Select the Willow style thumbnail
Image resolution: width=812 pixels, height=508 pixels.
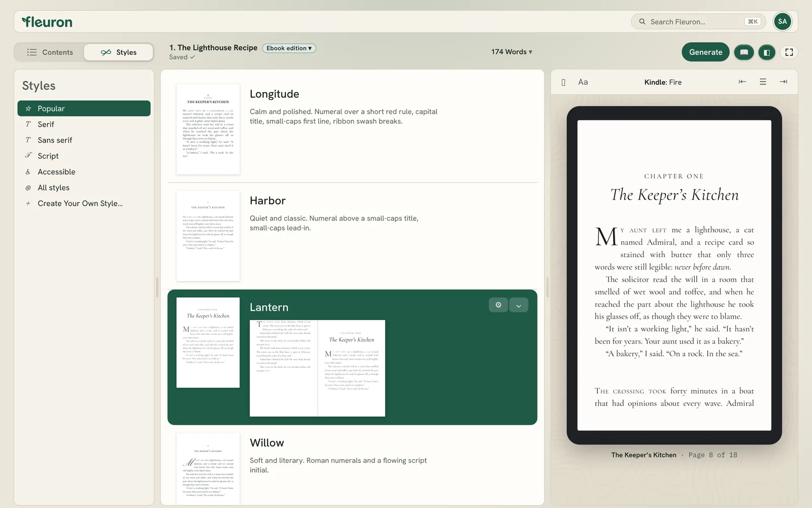point(208,468)
